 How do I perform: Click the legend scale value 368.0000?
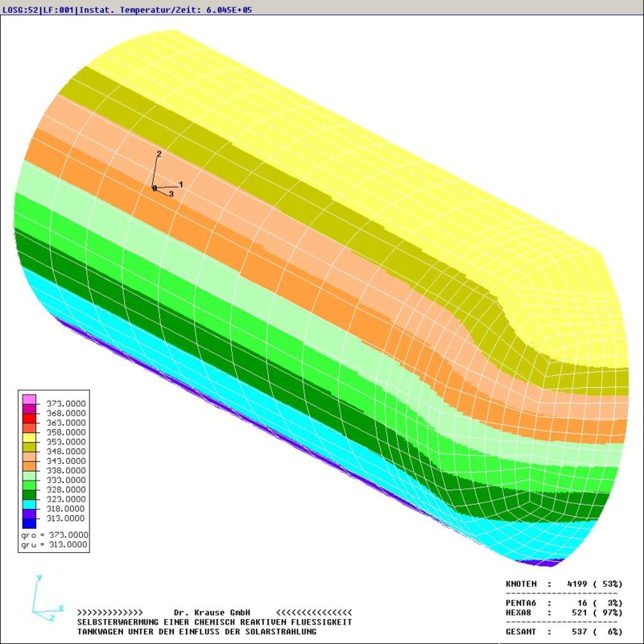click(66, 413)
